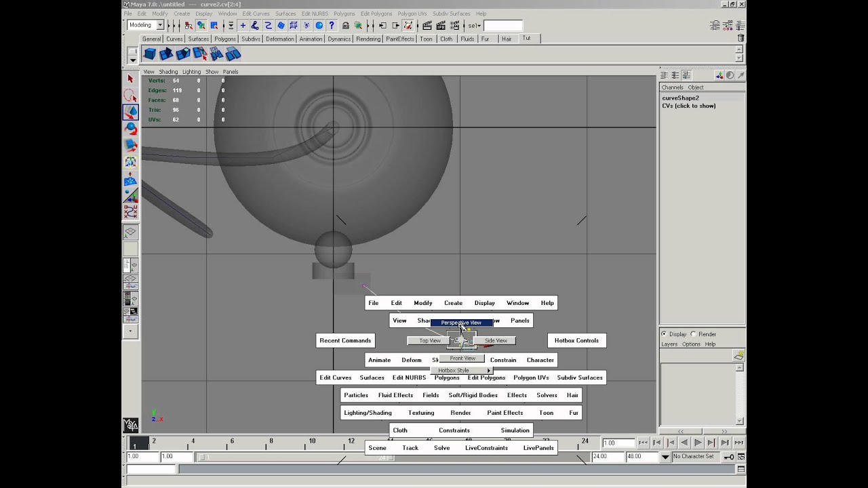The image size is (868, 488).
Task: Click Recent Commands in the hotbox
Action: point(345,340)
